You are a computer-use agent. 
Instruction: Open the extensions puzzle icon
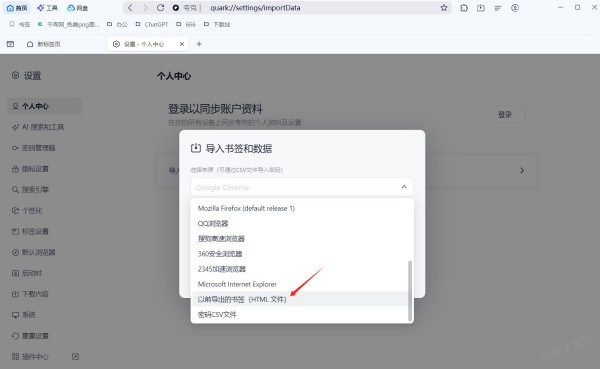(x=464, y=8)
